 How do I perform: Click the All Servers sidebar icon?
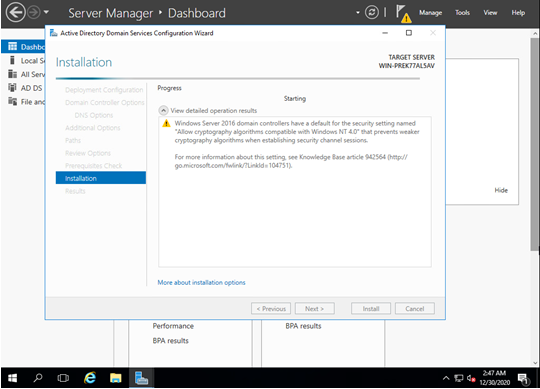[x=12, y=74]
